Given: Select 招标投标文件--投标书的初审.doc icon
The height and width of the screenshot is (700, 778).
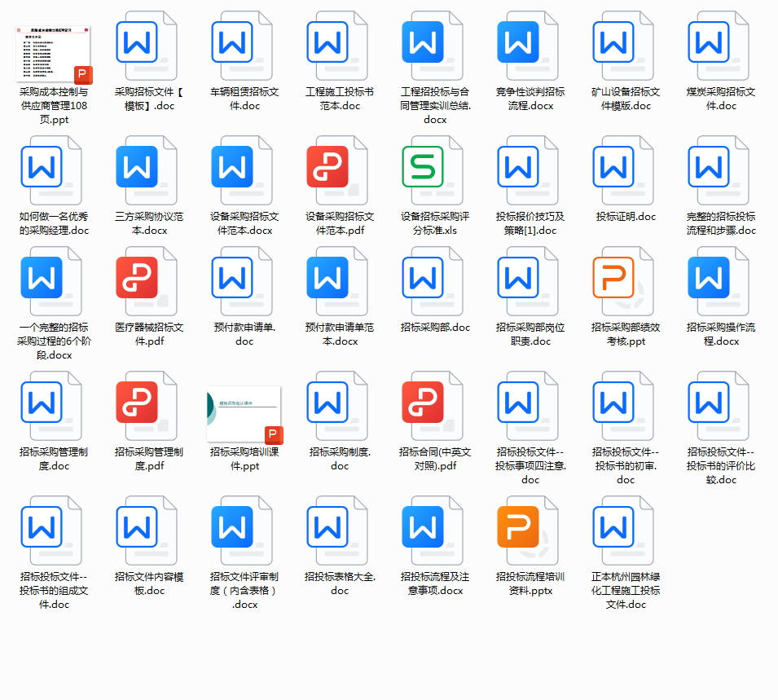Looking at the screenshot, I should click(x=623, y=406).
